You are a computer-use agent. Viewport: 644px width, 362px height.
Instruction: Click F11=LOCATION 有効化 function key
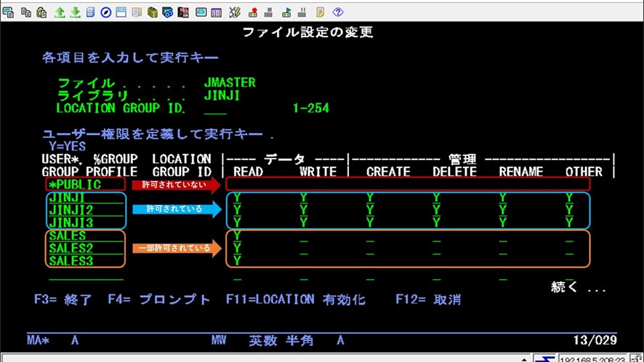tap(296, 299)
